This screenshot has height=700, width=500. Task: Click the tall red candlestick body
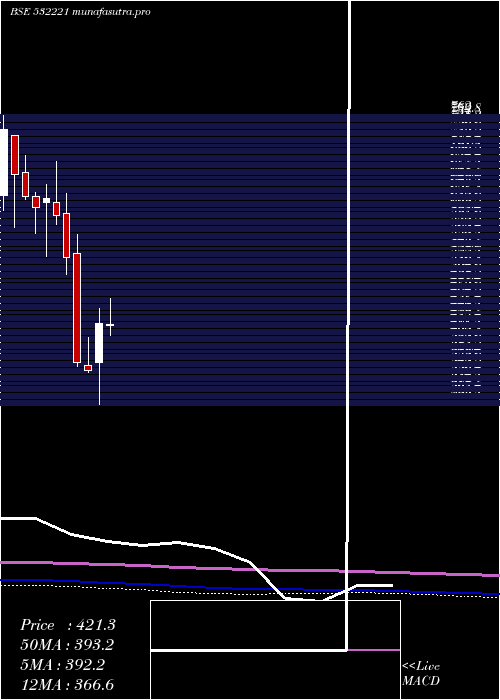[77, 308]
